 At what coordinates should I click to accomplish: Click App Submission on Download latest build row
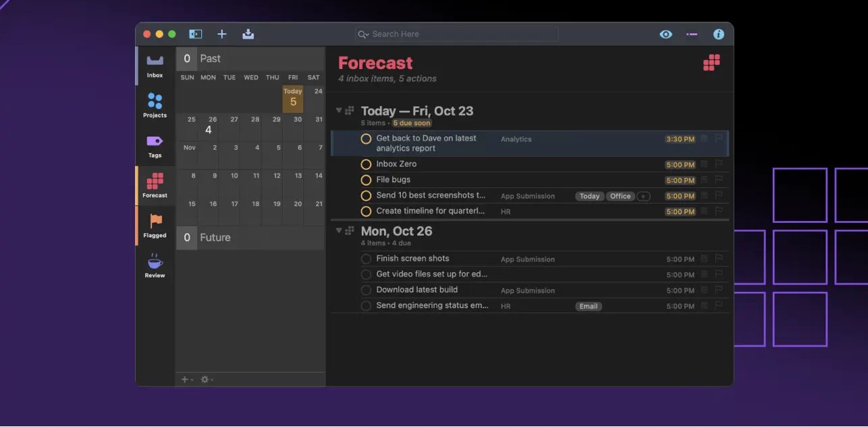point(528,291)
